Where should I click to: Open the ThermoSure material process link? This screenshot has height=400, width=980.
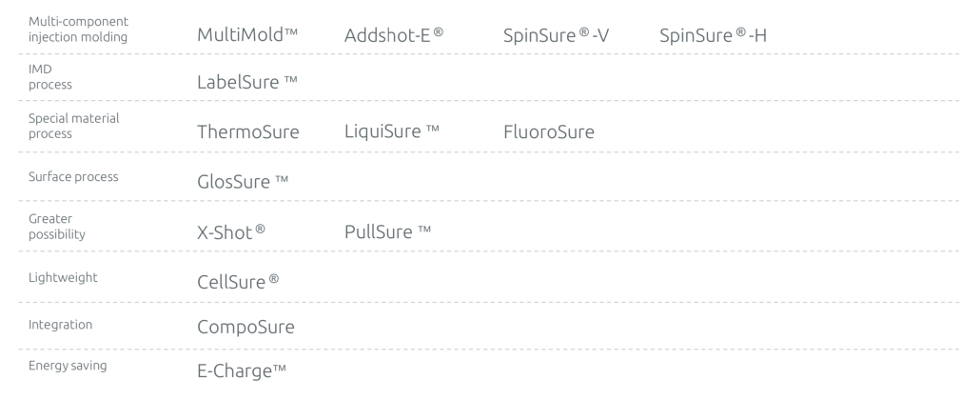pos(247,131)
